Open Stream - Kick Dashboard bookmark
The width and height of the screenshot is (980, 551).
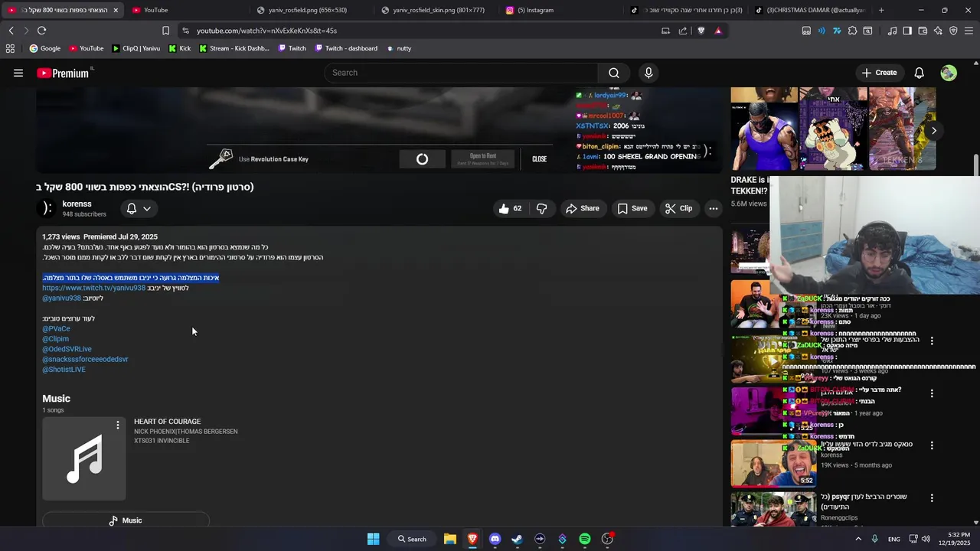pyautogui.click(x=234, y=48)
